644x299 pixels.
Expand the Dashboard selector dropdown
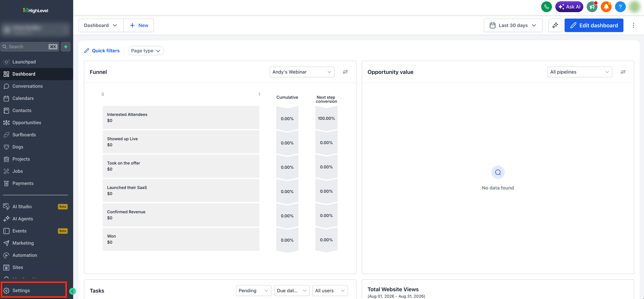click(101, 25)
